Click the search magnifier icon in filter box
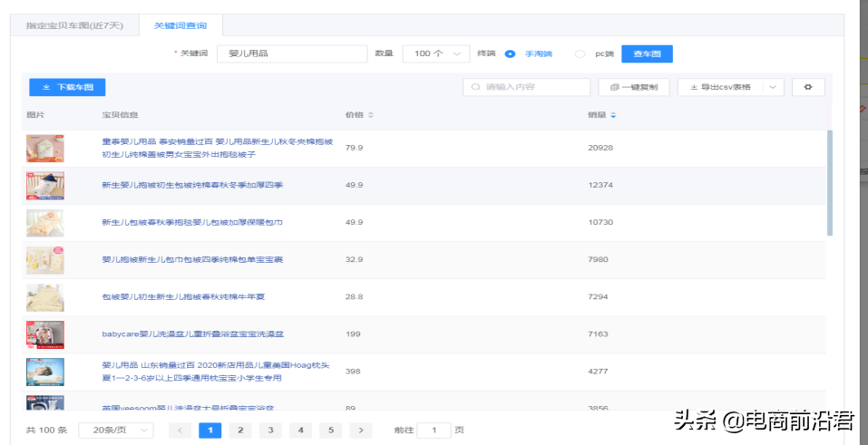868x445 pixels. coord(475,87)
